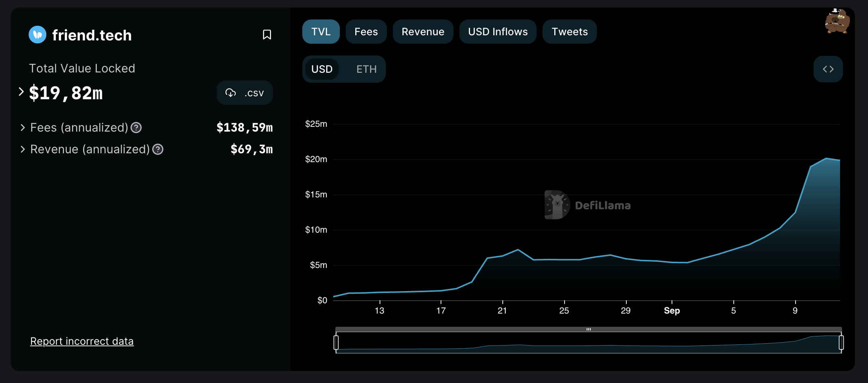
Task: Toggle the Revenue chart series
Action: (423, 32)
